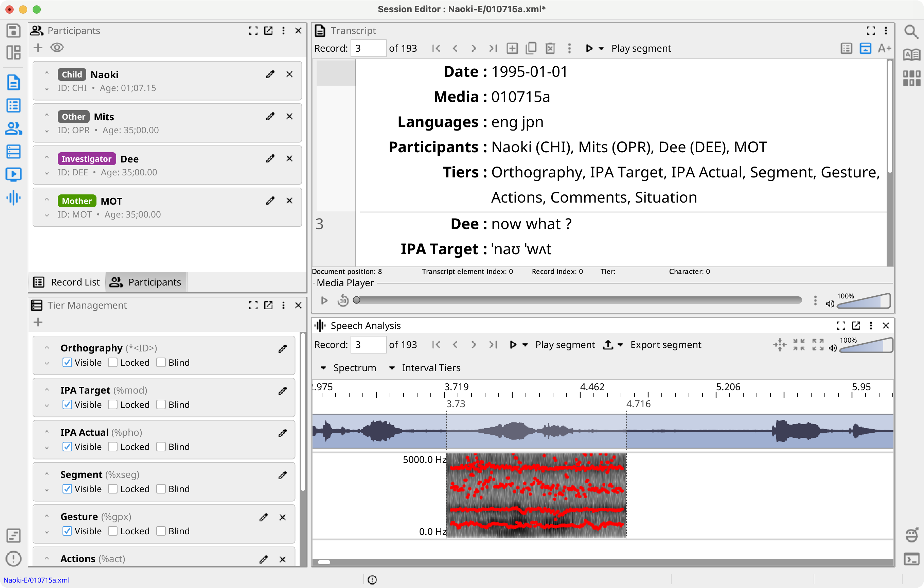
Task: Check Locked for Gesture tier
Action: 113,532
